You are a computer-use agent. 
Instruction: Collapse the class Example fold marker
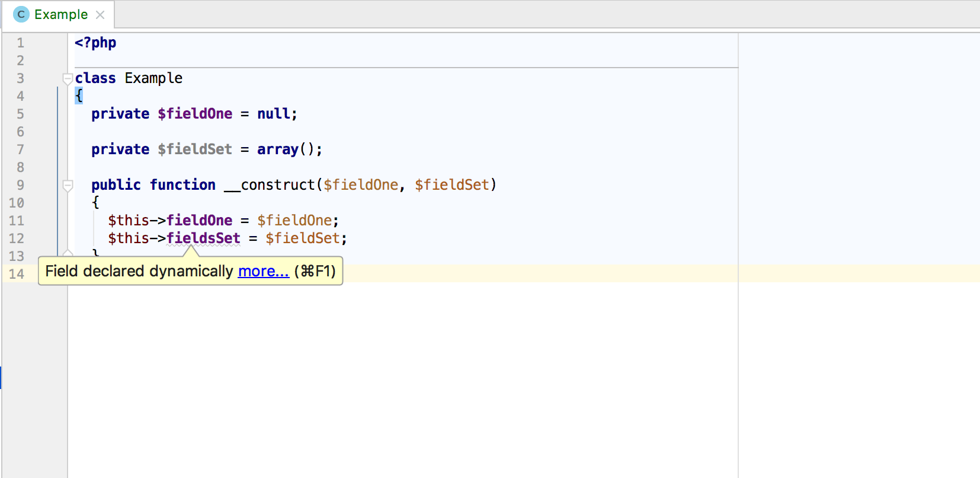(x=68, y=78)
